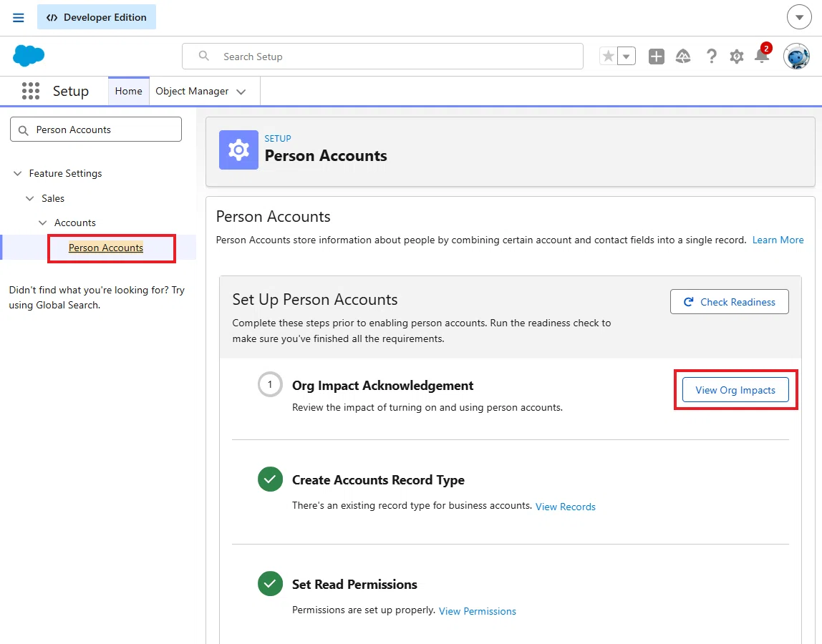Collapse the Feature Settings tree node
Viewport: 822px width, 644px height.
(17, 173)
